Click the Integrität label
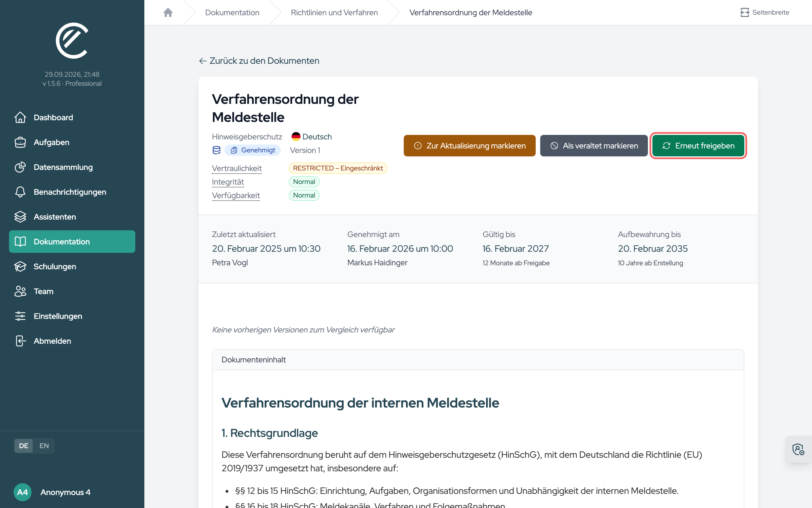Screen dimensions: 812x508 point(228,182)
